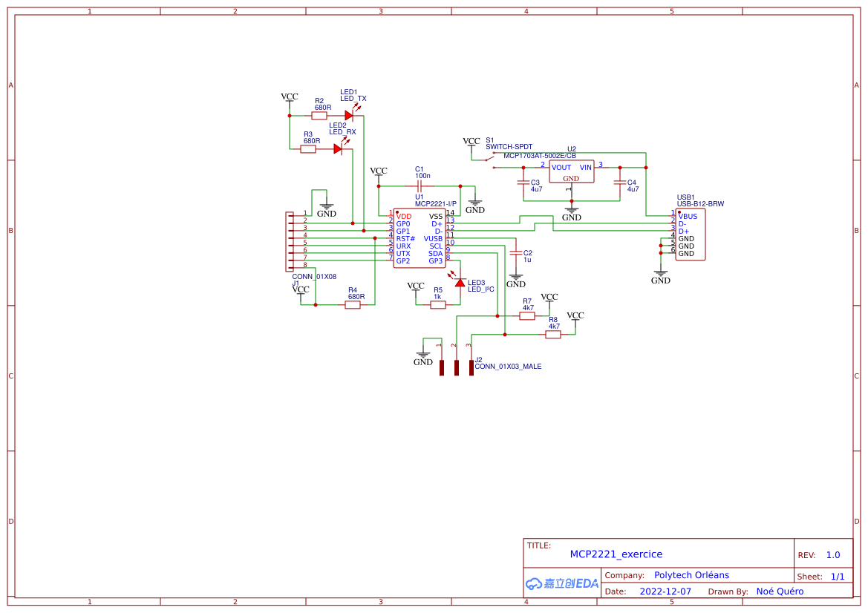This screenshot has height=613, width=868.
Task: Select the J1 eight-pin connector symbol
Action: point(290,241)
